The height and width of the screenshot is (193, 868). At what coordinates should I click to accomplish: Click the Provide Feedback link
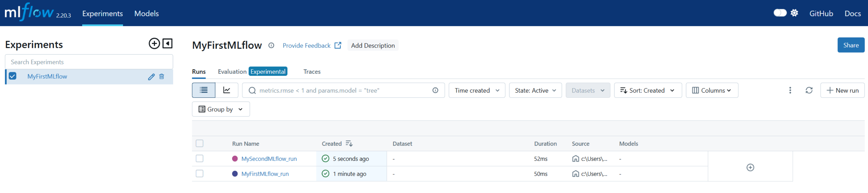pos(312,45)
